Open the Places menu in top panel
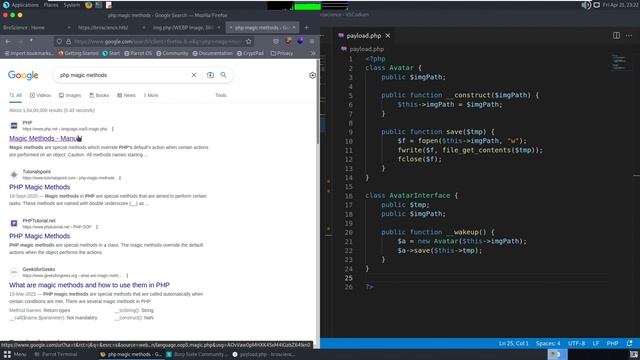Image resolution: width=640 pixels, height=360 pixels. 51,5
